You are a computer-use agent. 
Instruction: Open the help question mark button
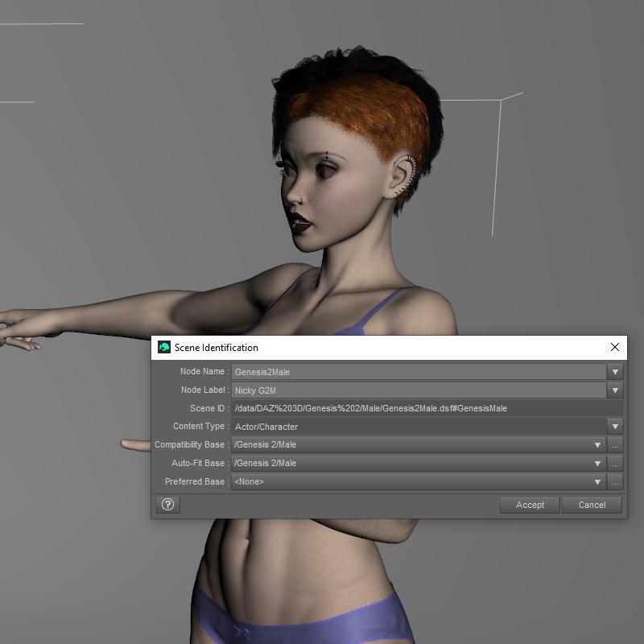pos(168,505)
